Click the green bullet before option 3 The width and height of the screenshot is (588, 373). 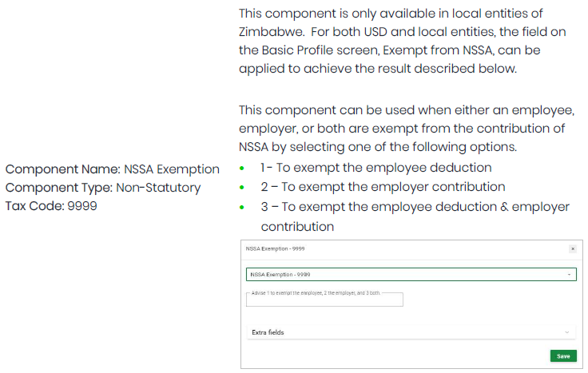(242, 208)
